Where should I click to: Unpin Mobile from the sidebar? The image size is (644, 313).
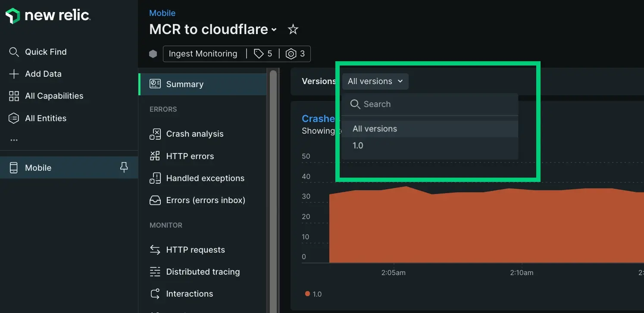124,168
